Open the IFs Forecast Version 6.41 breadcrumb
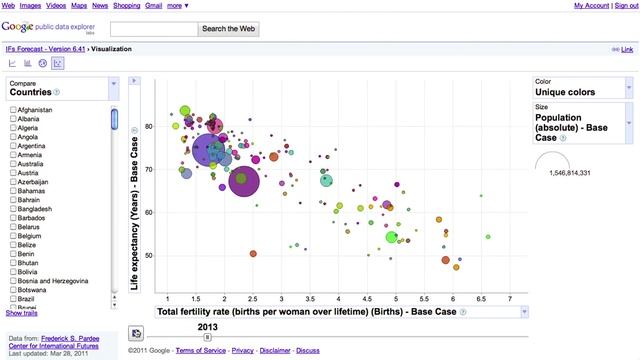This screenshot has height=360, width=640. pos(45,49)
